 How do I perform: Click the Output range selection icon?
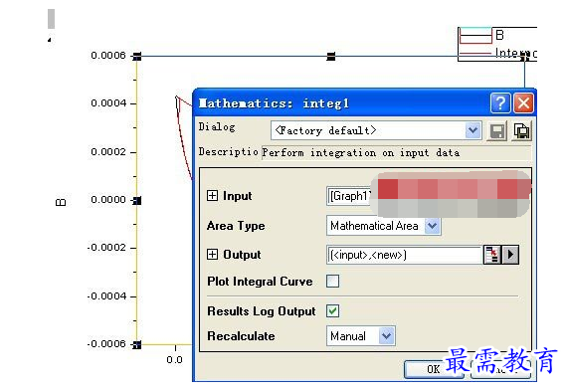[x=491, y=255]
